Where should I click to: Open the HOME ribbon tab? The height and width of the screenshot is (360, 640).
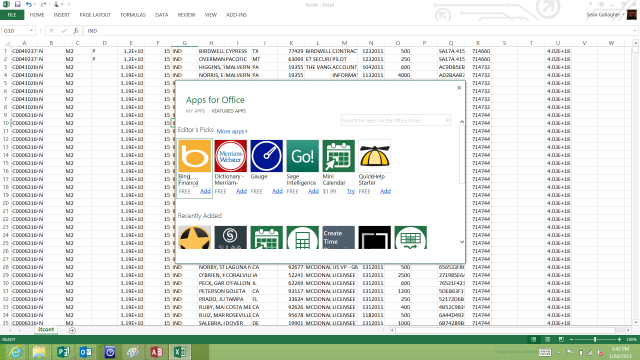37,15
